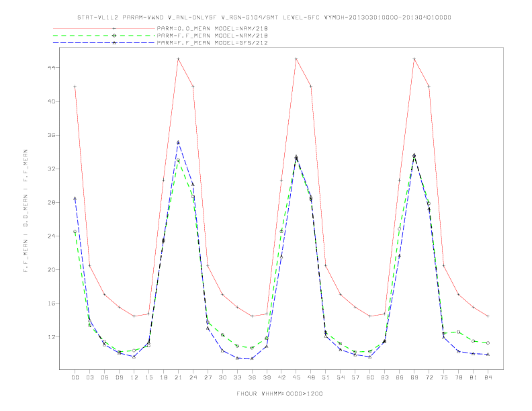Click the y-axis tick label 16
The width and height of the screenshot is (532, 411).
tap(51, 303)
